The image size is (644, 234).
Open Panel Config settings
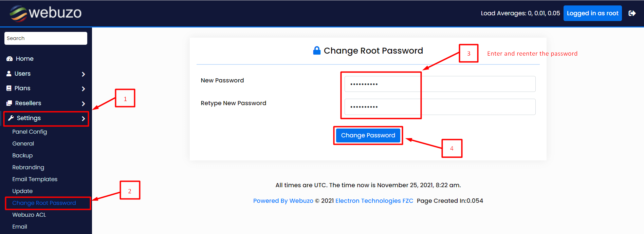(x=30, y=132)
